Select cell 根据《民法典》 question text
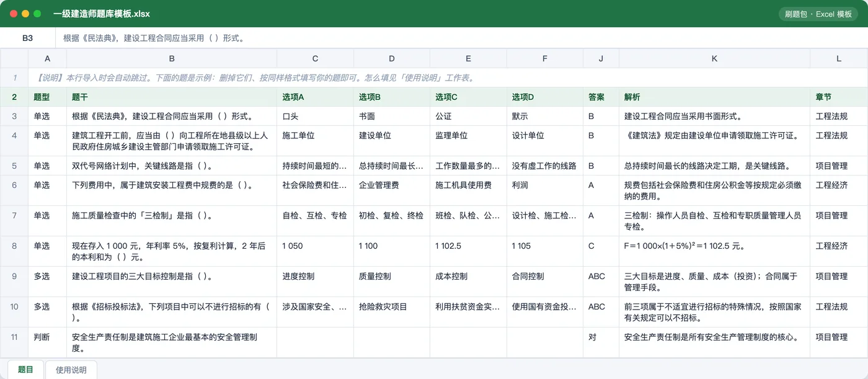 point(172,116)
